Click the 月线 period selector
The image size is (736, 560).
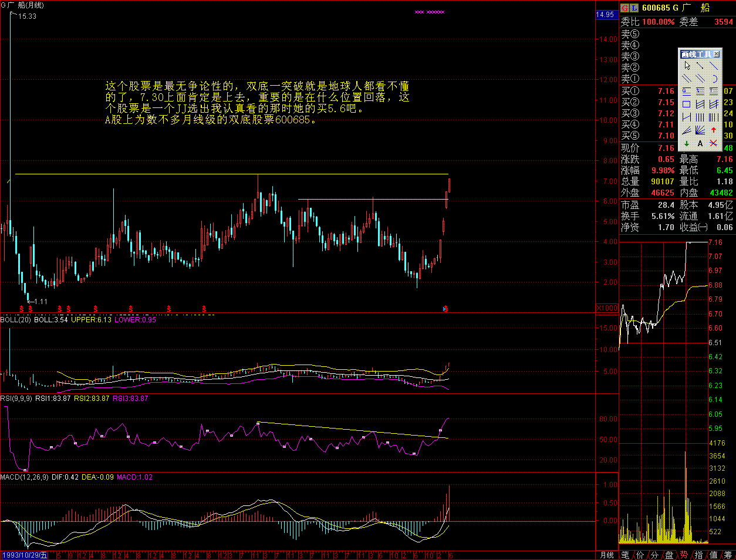(x=607, y=555)
